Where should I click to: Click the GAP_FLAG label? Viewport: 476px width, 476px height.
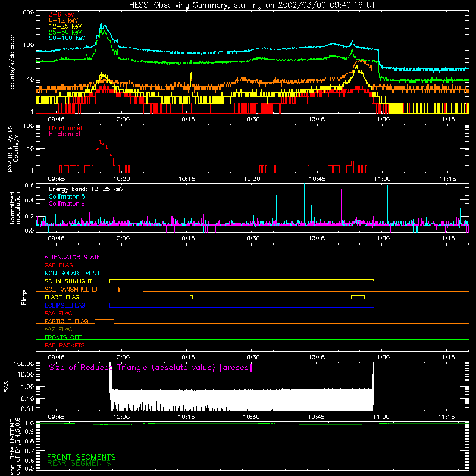click(58, 265)
